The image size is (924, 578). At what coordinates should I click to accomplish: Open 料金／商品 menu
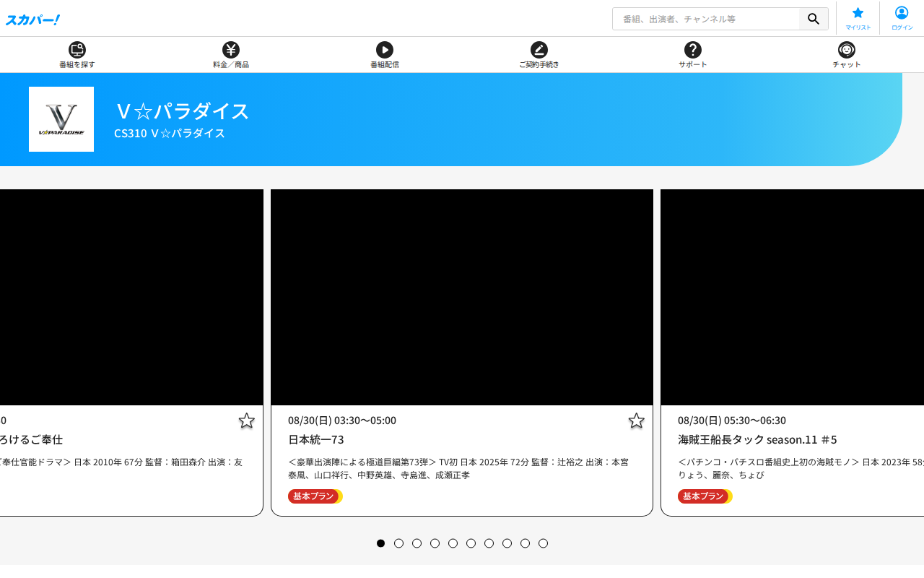(x=231, y=55)
